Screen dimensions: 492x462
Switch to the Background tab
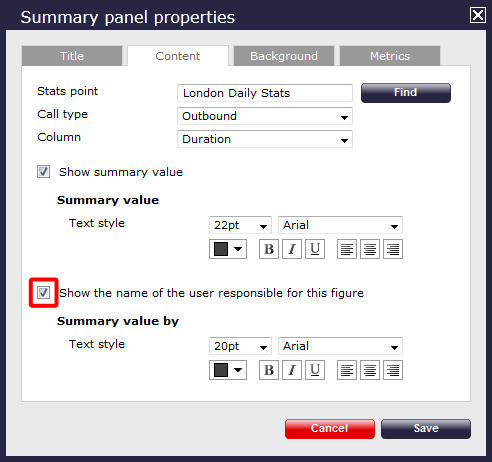pos(284,56)
